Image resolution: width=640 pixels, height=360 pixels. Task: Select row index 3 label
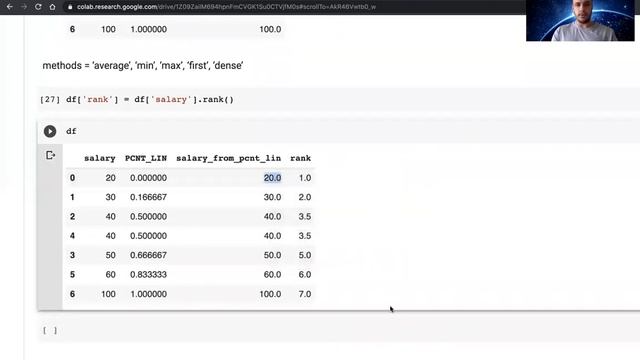[x=72, y=255]
